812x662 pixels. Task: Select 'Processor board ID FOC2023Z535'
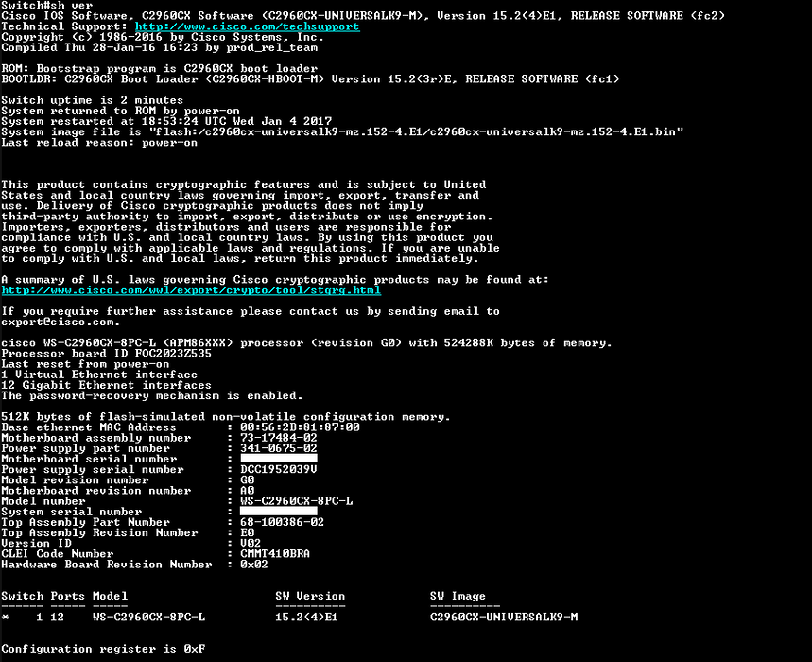point(106,354)
